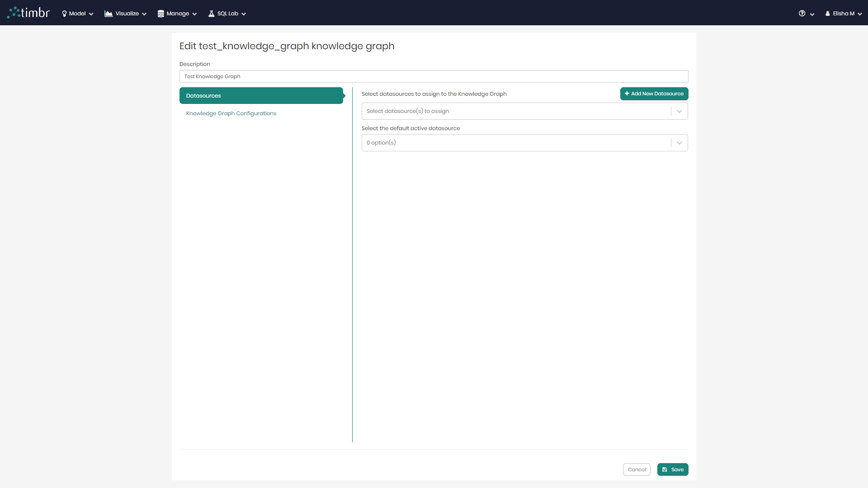868x488 pixels.
Task: Switch to Knowledge Graph Configurations tab
Action: click(x=231, y=113)
